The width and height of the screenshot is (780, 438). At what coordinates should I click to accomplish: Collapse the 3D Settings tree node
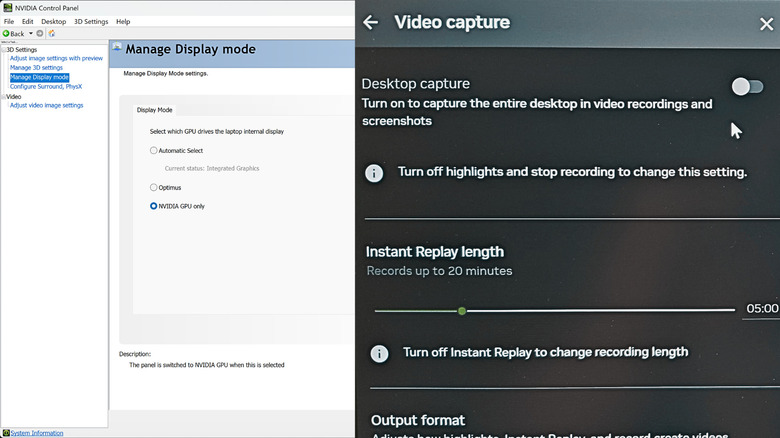pos(3,50)
